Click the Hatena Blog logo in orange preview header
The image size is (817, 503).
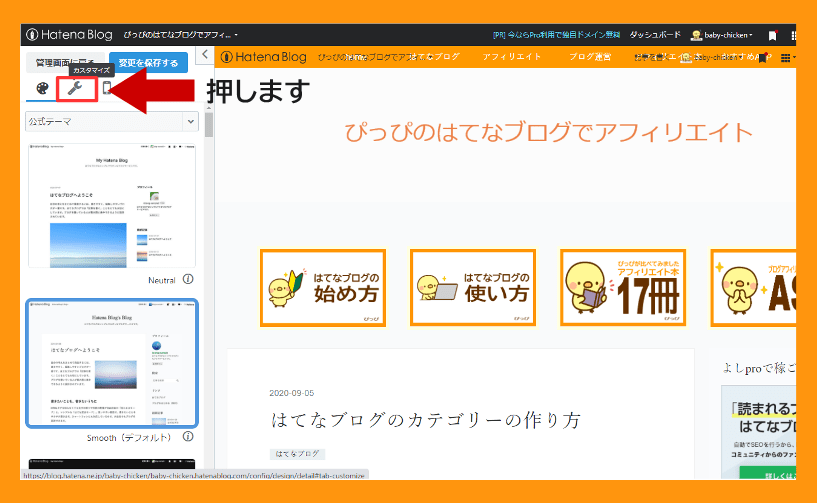pyautogui.click(x=264, y=57)
